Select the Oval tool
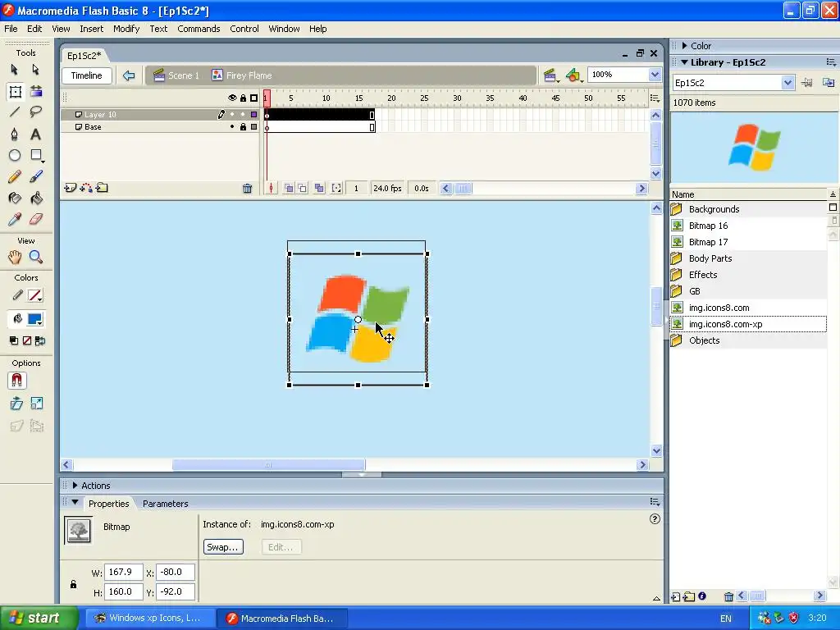This screenshot has width=840, height=630. pyautogui.click(x=15, y=155)
